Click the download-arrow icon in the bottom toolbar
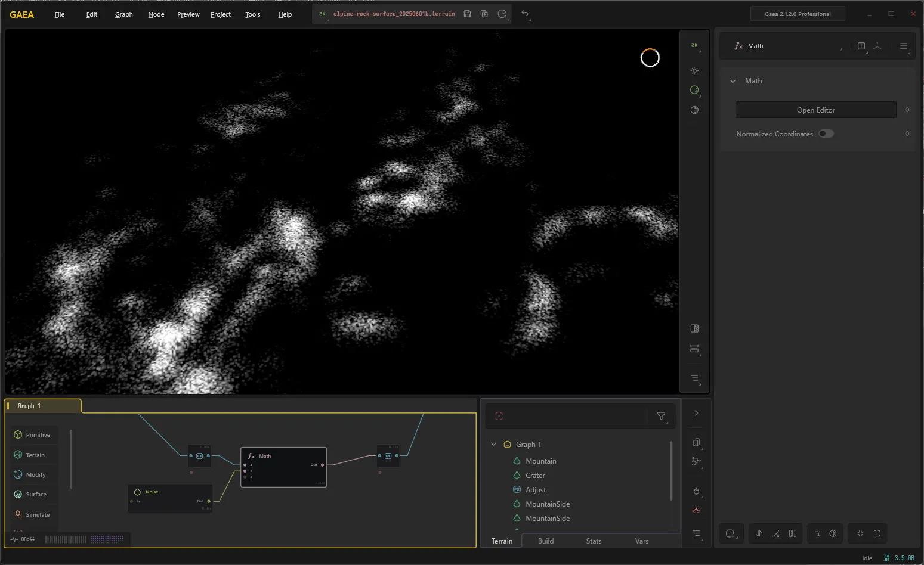 (x=818, y=533)
